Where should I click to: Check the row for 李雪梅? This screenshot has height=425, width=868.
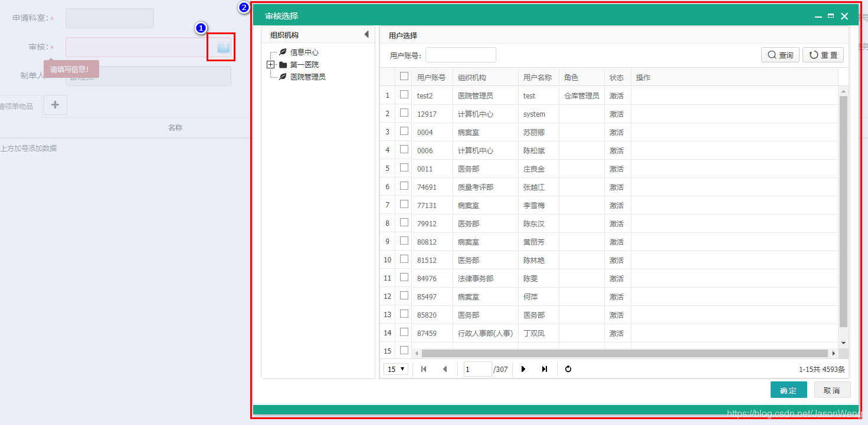pyautogui.click(x=404, y=204)
